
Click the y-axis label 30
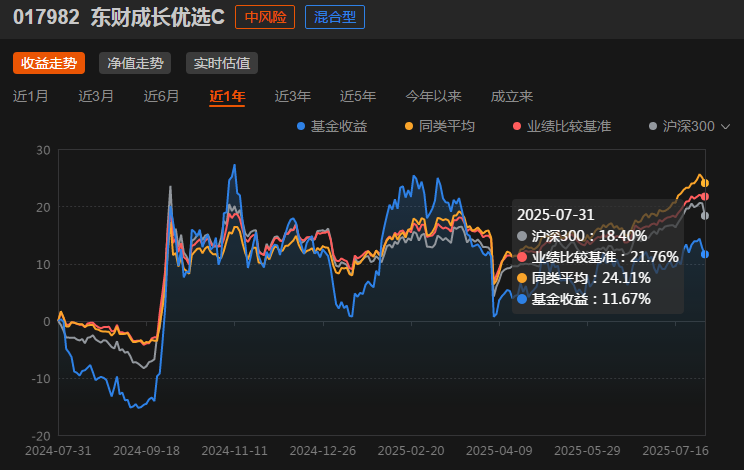pos(43,150)
